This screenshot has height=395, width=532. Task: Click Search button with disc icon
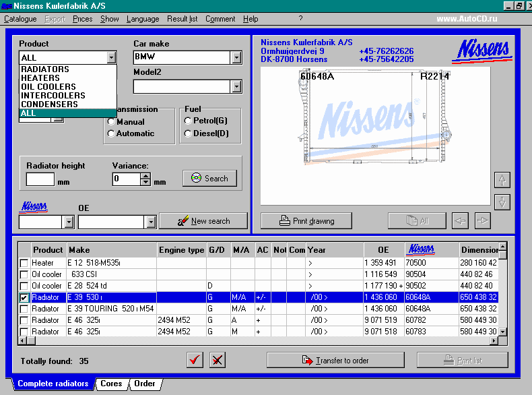[209, 179]
